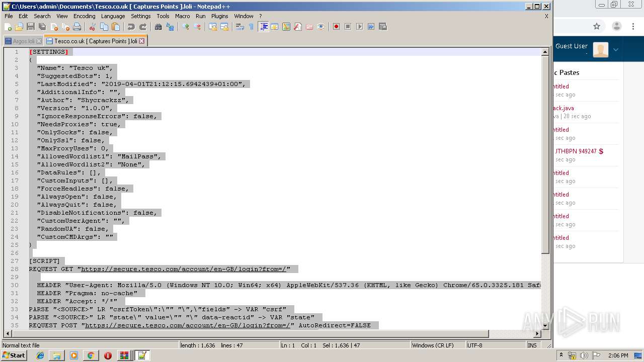The image size is (644, 362).
Task: Run the macro multiple times from the toolbar
Action: [x=371, y=27]
